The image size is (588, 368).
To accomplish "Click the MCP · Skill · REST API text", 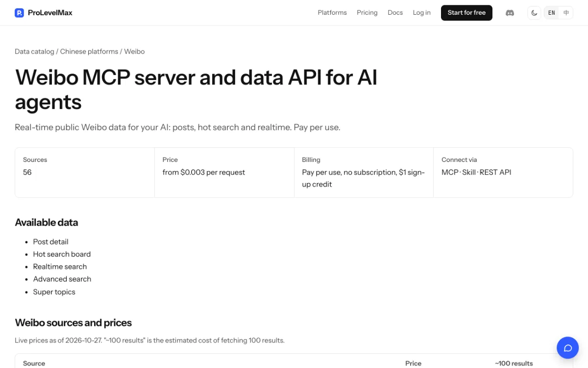I will coord(476,172).
